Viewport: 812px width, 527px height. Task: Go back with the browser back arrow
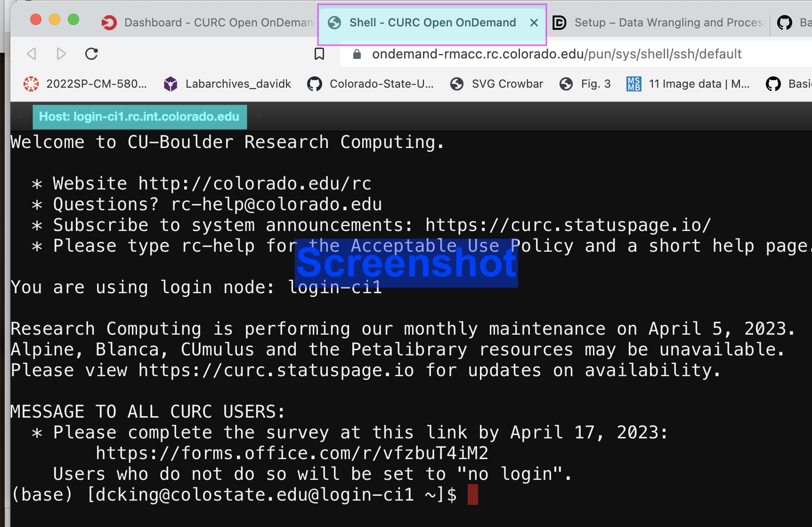(x=32, y=54)
